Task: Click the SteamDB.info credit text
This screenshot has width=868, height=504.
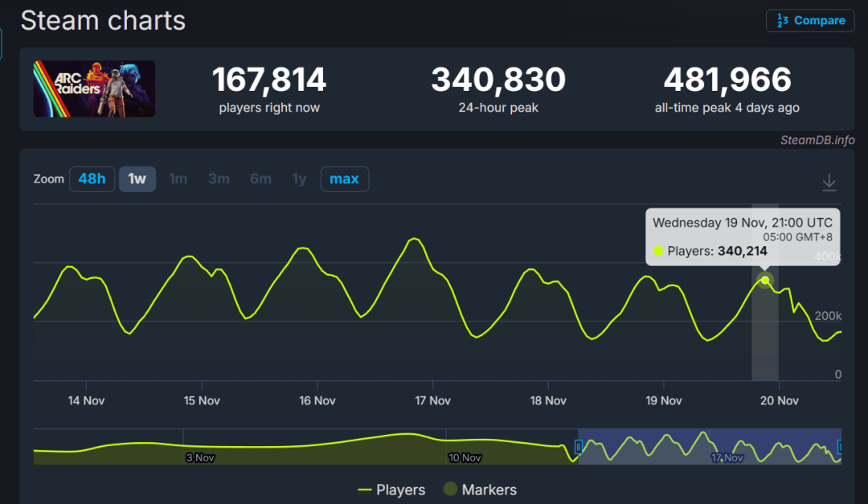Action: (x=817, y=140)
